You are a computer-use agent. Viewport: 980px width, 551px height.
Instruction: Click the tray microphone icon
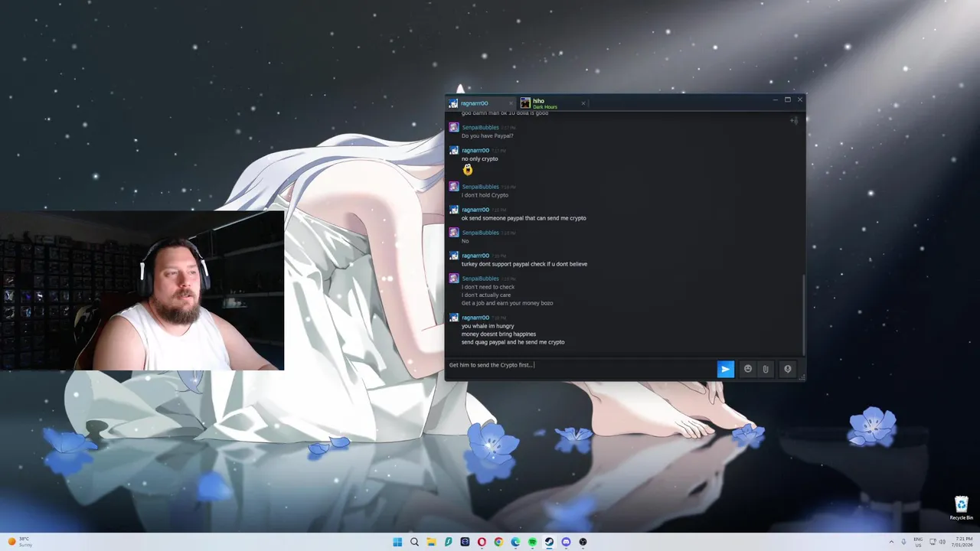[x=904, y=542]
